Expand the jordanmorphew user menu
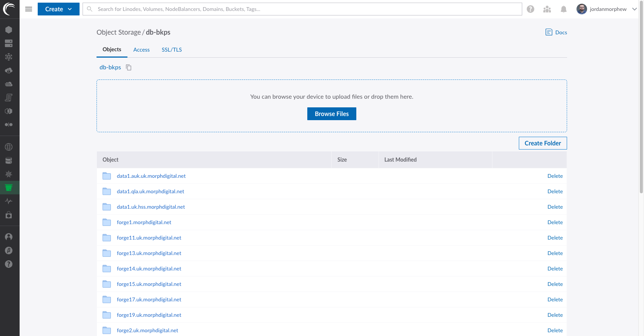This screenshot has width=644, height=336. pyautogui.click(x=607, y=9)
